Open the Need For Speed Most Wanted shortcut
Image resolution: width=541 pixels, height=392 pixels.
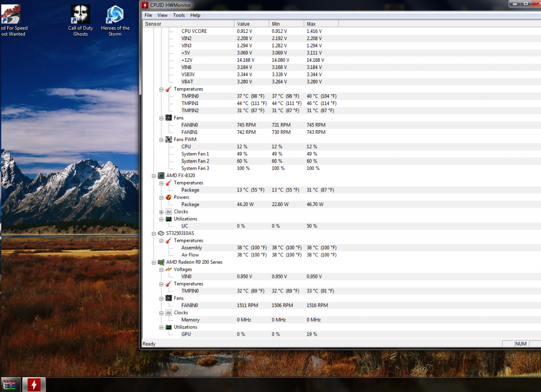click(13, 20)
